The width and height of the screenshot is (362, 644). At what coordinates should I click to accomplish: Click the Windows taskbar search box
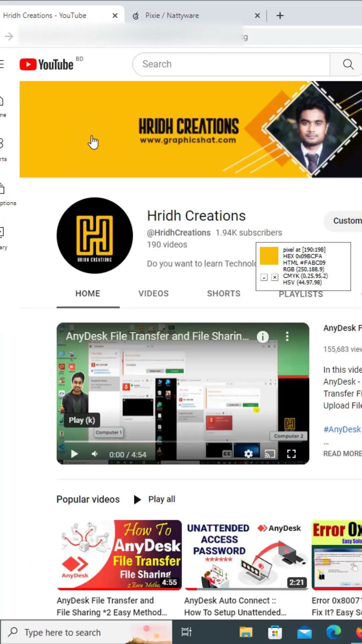point(86,632)
